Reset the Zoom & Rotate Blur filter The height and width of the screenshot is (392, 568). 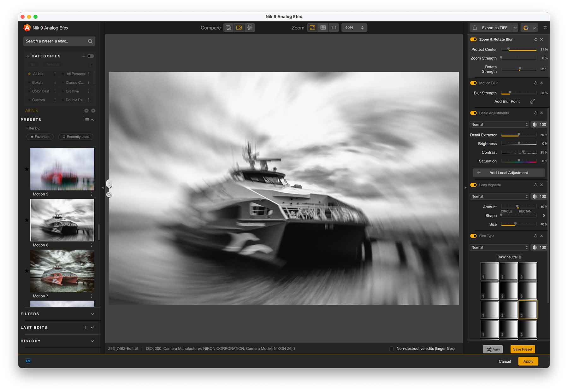coord(535,39)
